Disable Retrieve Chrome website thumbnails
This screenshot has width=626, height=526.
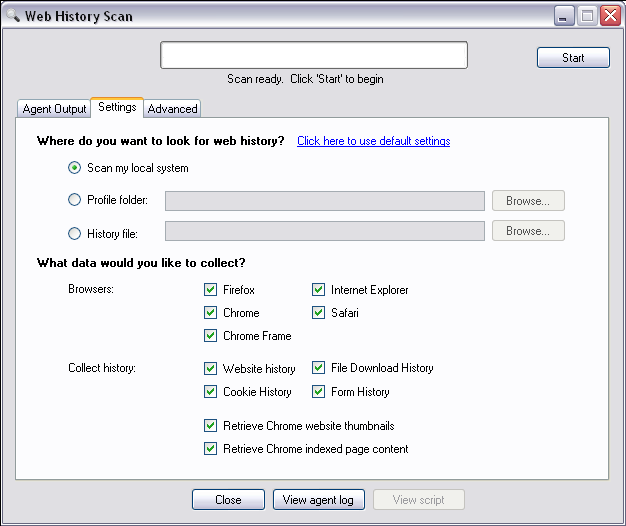click(x=211, y=426)
